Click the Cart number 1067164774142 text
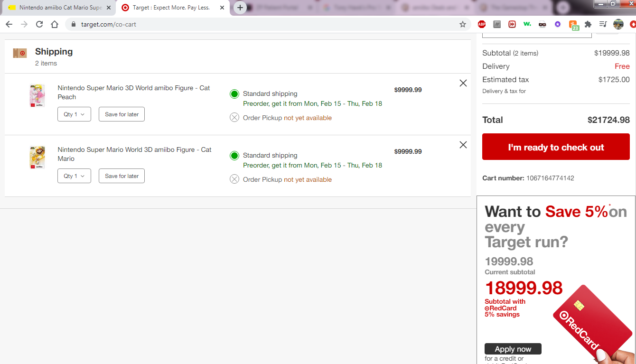 (x=528, y=178)
